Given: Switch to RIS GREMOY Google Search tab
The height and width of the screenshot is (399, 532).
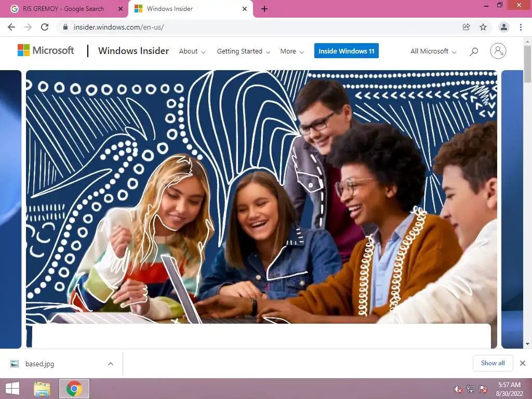Looking at the screenshot, I should coord(63,9).
